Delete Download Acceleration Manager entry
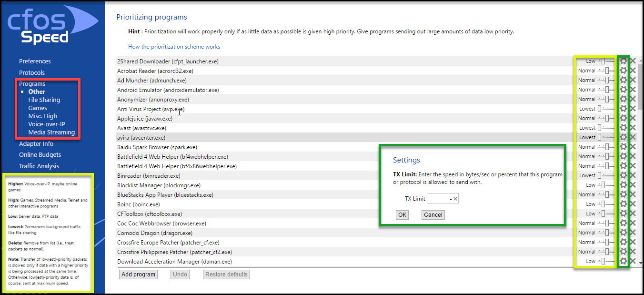 (x=633, y=261)
